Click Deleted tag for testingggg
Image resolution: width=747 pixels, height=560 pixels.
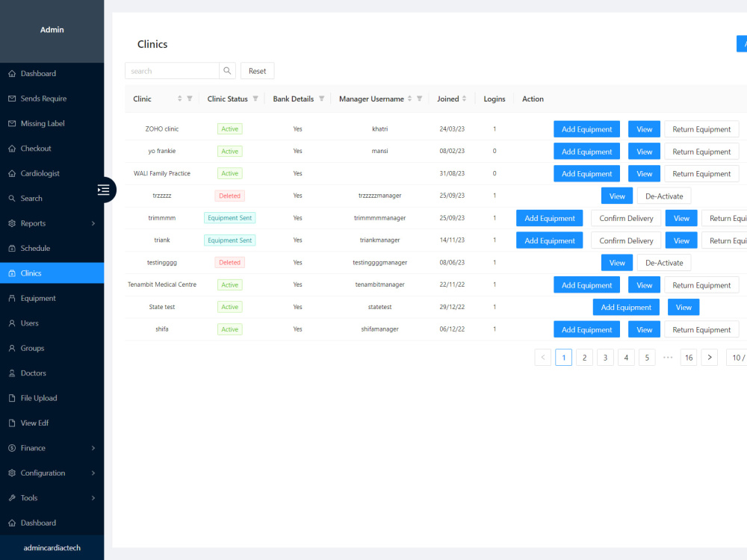click(229, 262)
